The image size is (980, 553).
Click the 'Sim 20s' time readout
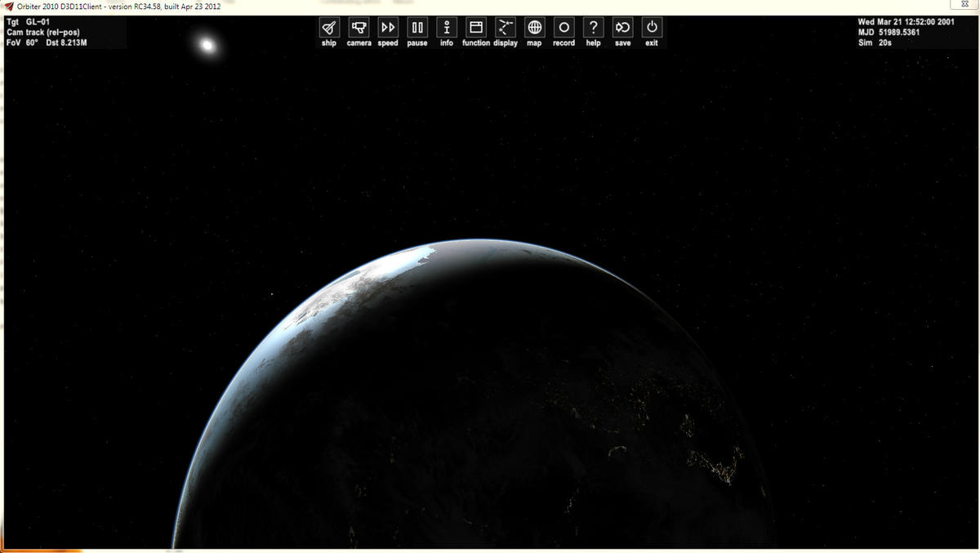click(x=875, y=42)
